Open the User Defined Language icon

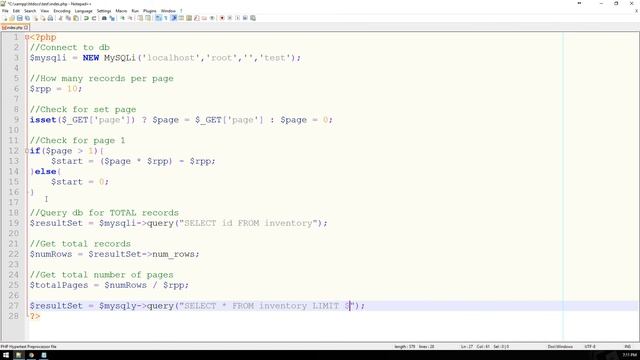pos(181,18)
